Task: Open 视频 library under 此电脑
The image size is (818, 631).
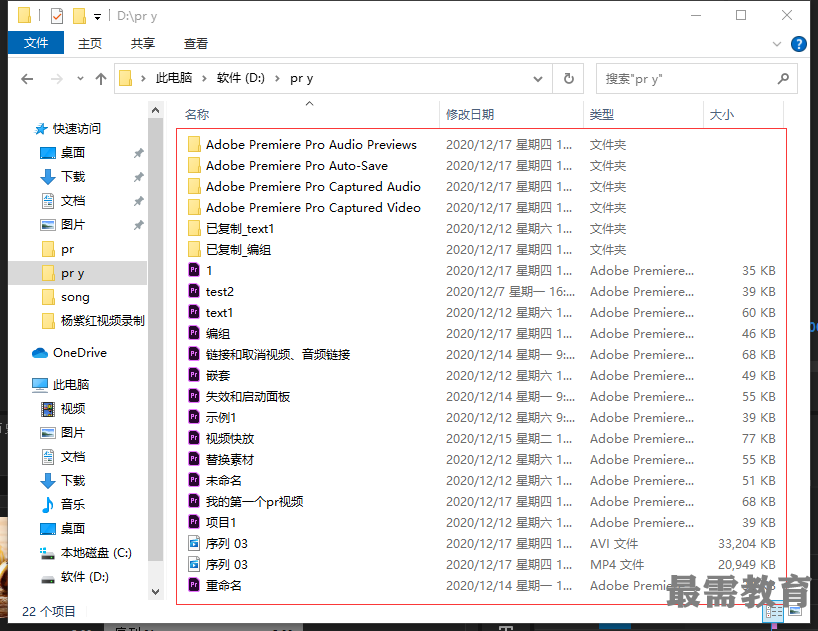Action: 73,408
